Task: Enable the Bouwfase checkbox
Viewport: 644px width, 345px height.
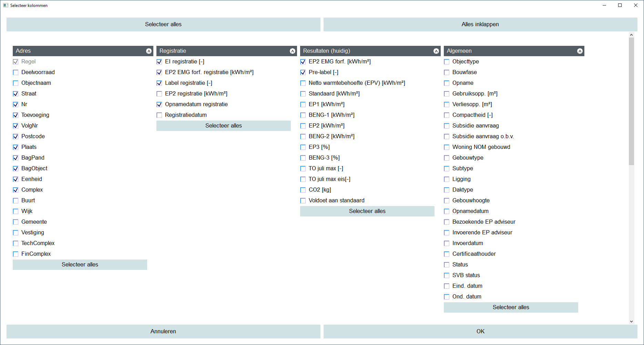Action: [x=447, y=72]
